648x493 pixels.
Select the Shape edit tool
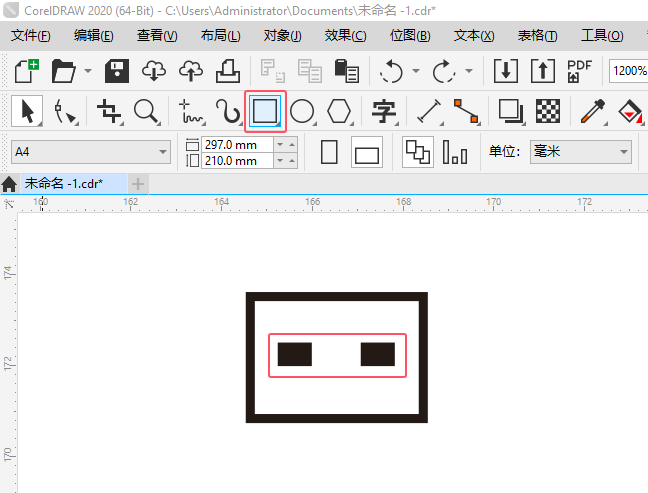click(x=65, y=112)
